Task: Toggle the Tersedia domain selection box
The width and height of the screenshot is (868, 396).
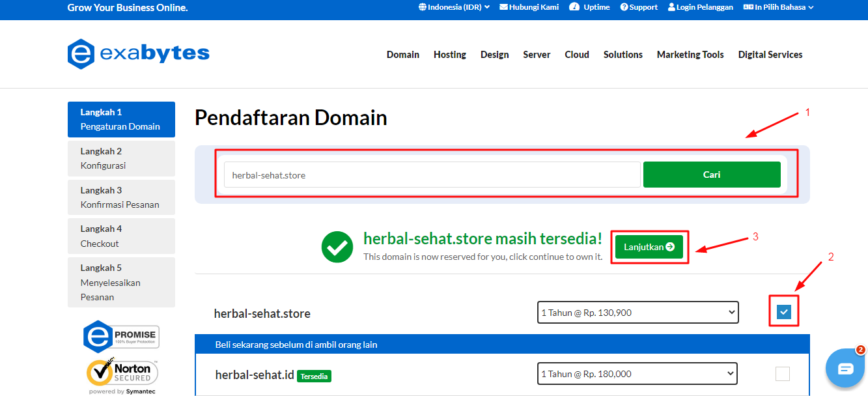Action: coord(782,373)
